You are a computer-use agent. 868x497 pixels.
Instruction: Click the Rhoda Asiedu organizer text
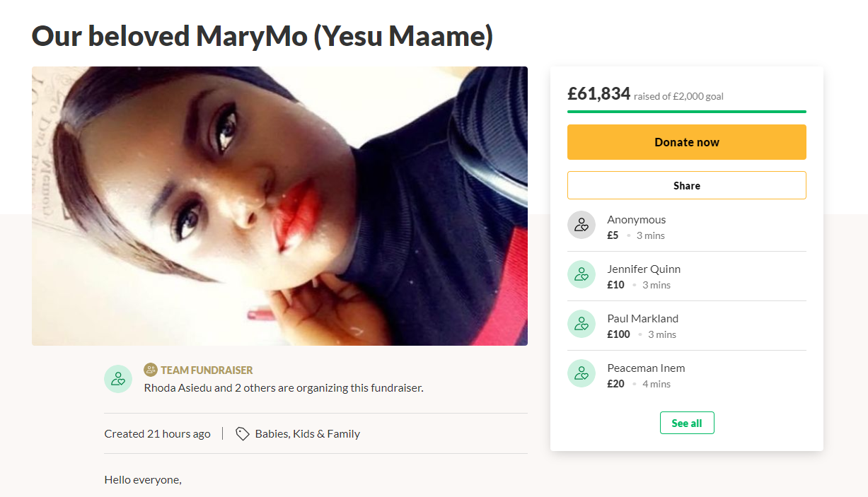tap(283, 388)
